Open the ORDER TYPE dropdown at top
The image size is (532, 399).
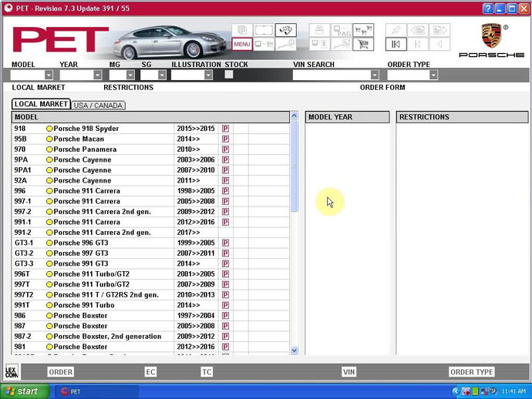pos(433,75)
